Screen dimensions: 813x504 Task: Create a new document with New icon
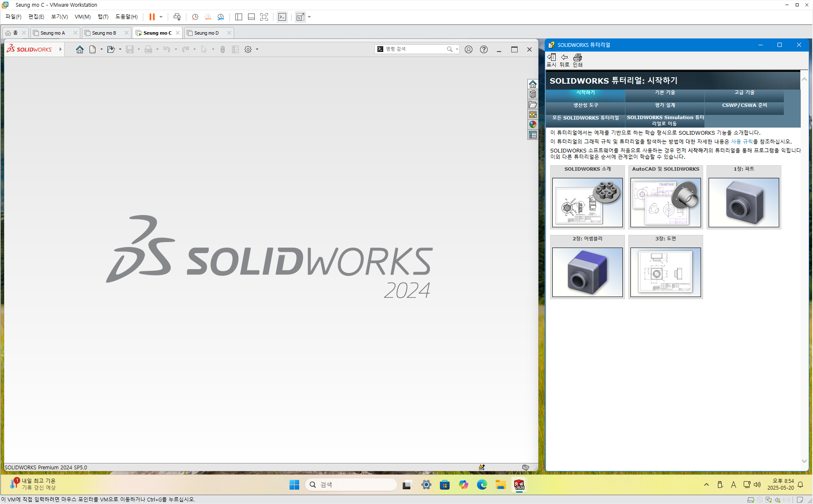(x=93, y=49)
